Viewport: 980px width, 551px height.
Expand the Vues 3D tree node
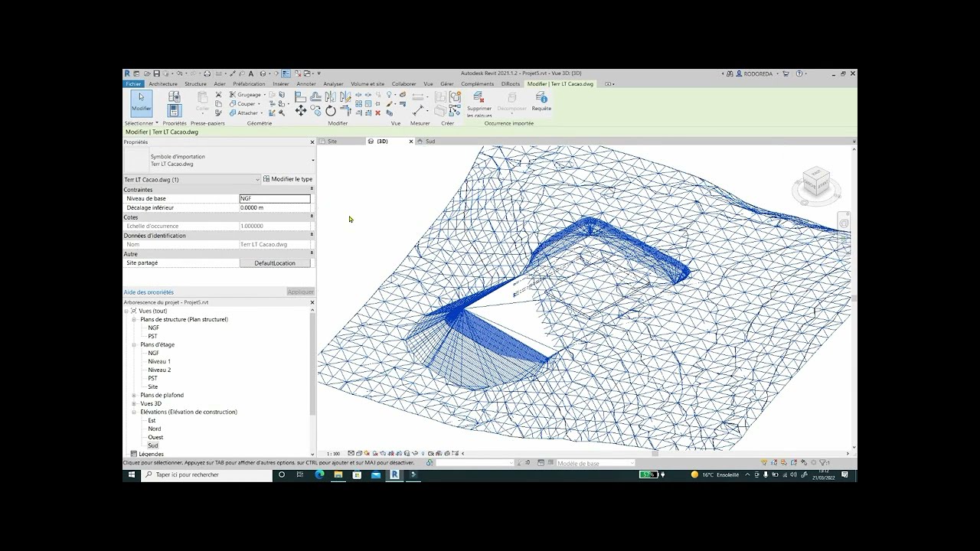134,403
